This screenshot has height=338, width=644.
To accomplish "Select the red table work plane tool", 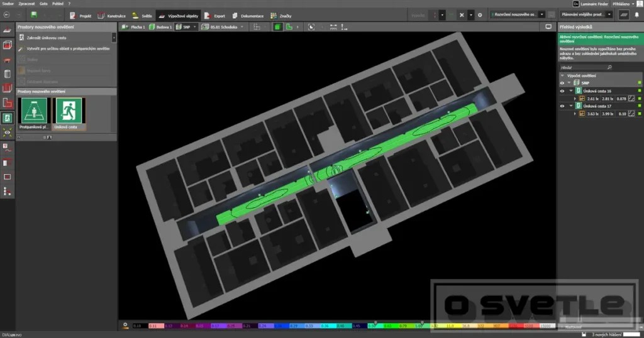I will (7, 60).
